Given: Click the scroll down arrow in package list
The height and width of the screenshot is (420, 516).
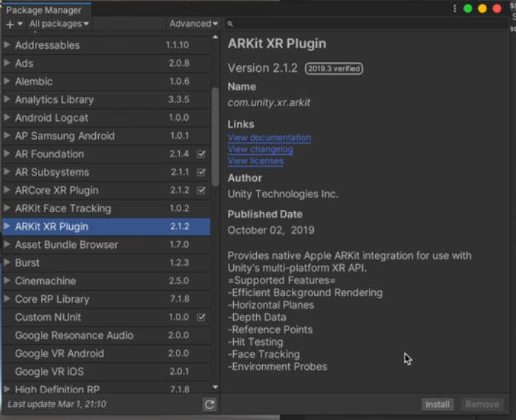Looking at the screenshot, I should [x=215, y=387].
